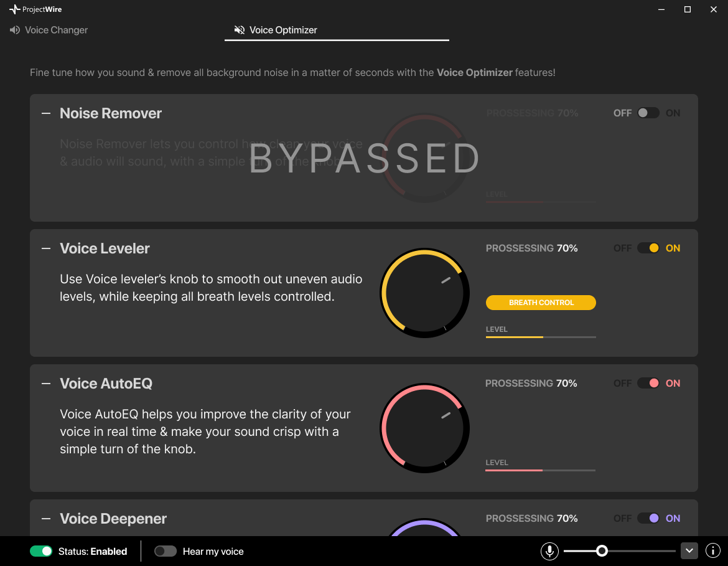Maximize the ProjectWire window

coord(688,9)
